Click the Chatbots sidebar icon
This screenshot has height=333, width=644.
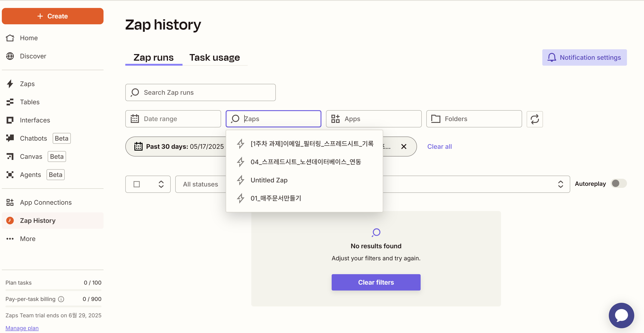10,138
